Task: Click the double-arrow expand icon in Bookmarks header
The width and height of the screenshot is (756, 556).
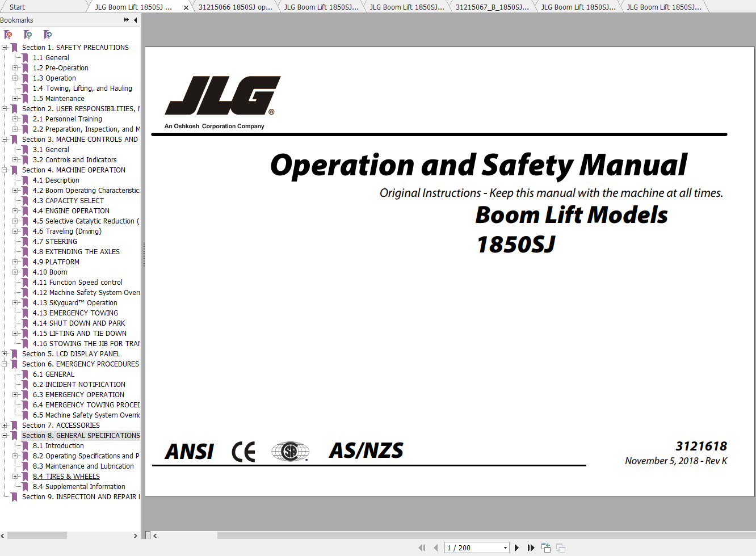Action: [126, 20]
